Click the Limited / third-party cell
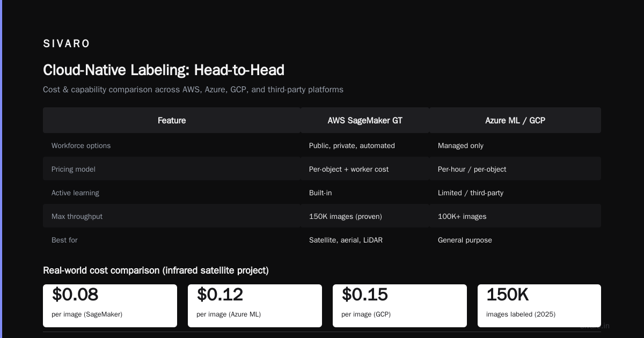Screen dimensions: 644x338 point(471,193)
